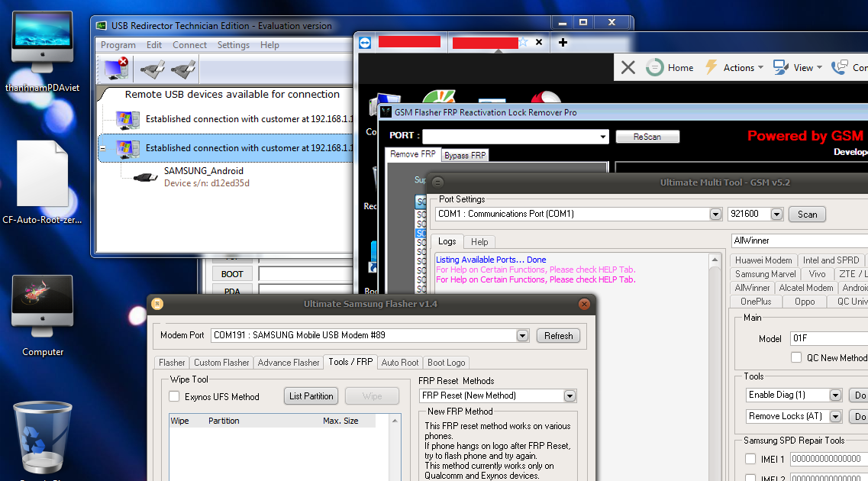Click TeamViewer logo icon in tab bar
This screenshot has height=481, width=868.
365,43
